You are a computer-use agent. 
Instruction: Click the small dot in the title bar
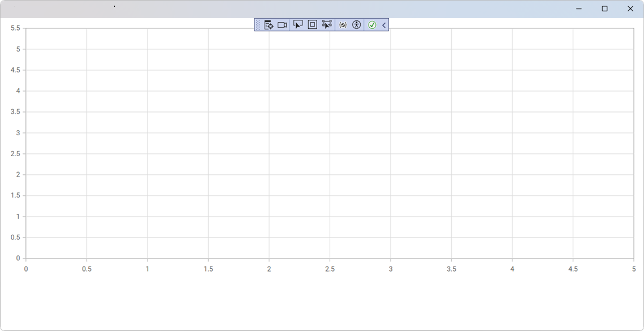point(114,6)
